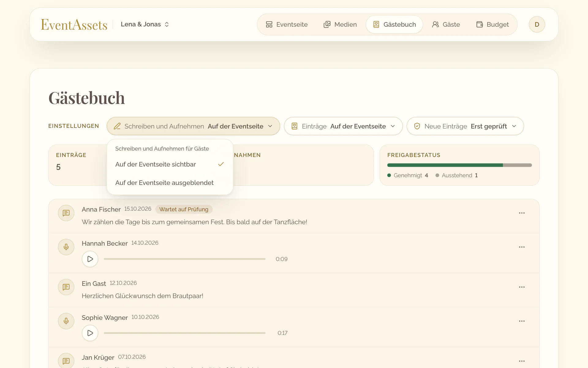Click Sophie Wagner's name
Image resolution: width=588 pixels, height=368 pixels.
pyautogui.click(x=105, y=318)
